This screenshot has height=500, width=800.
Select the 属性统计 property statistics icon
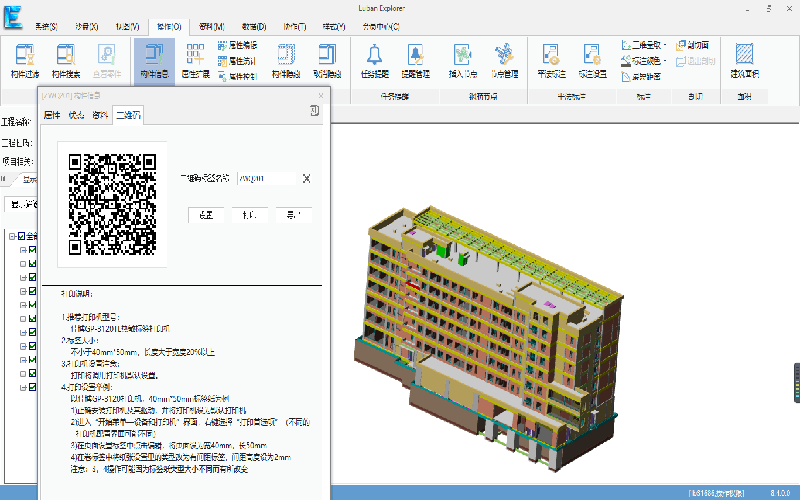222,61
